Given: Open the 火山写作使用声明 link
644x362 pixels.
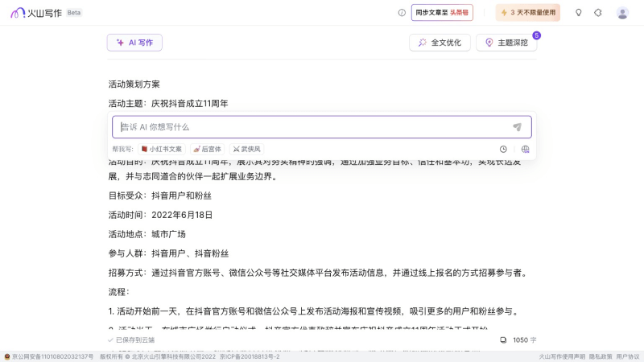Looking at the screenshot, I should pyautogui.click(x=562, y=356).
